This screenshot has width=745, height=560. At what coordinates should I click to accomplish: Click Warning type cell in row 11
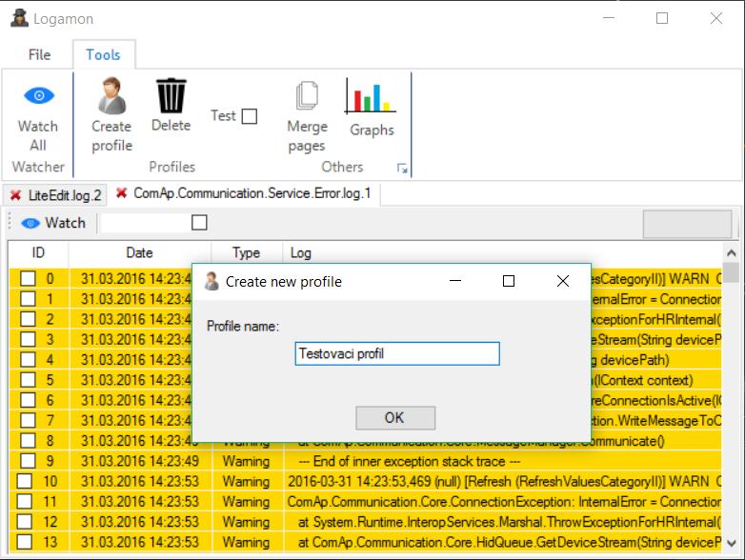click(246, 502)
